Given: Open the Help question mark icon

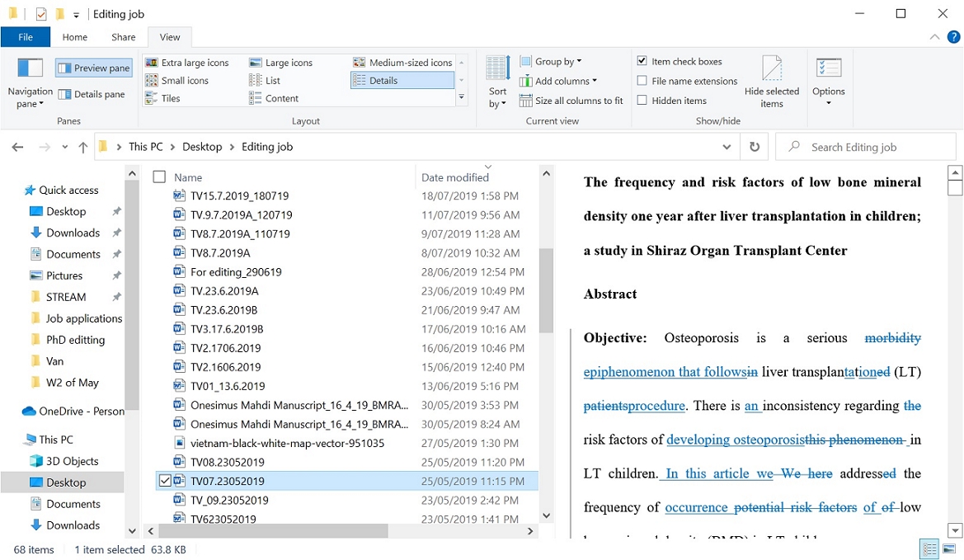Looking at the screenshot, I should pyautogui.click(x=953, y=37).
